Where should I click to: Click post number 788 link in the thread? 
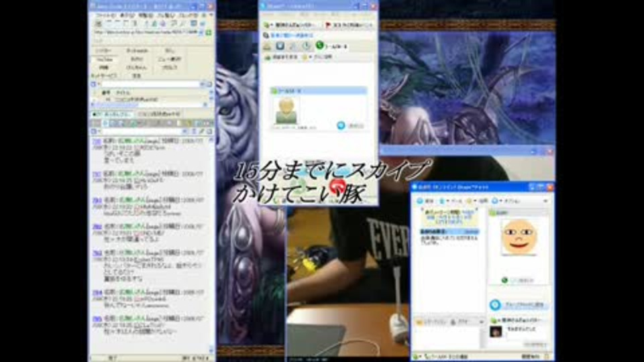click(x=97, y=141)
